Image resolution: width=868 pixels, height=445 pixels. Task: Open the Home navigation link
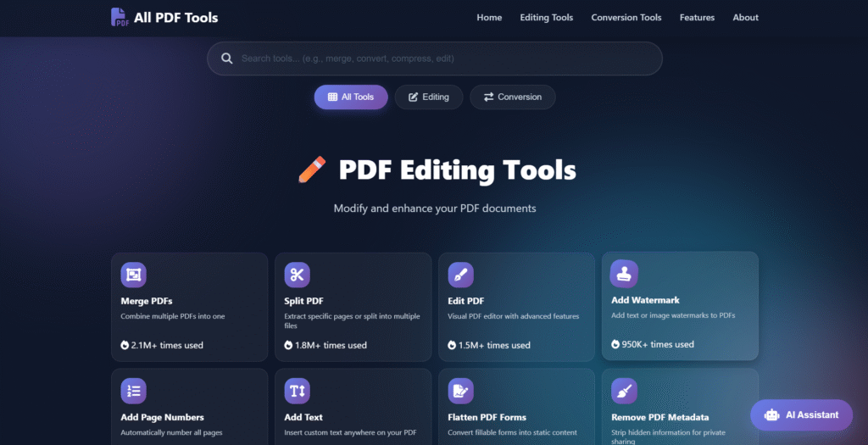tap(489, 18)
